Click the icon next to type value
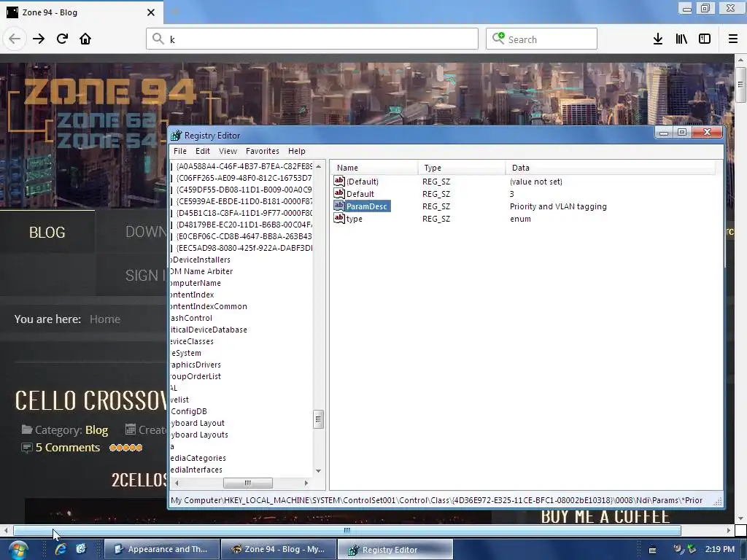 point(339,218)
